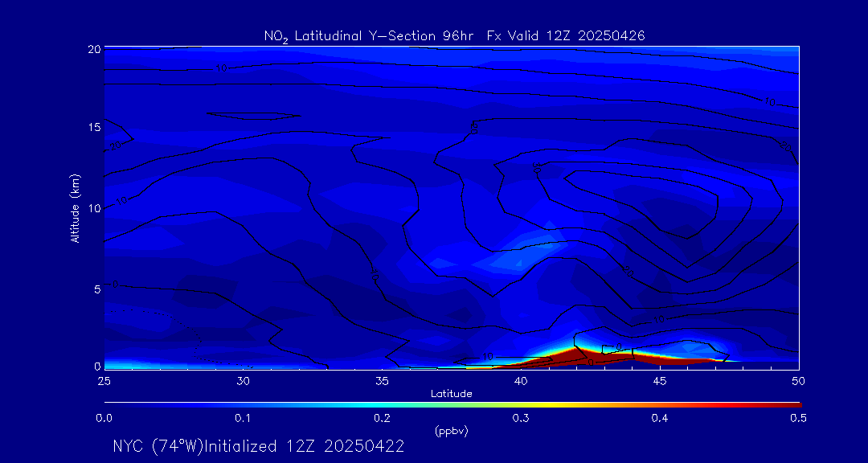Click the colorbar label 0.3
The image size is (868, 463).
pos(521,419)
